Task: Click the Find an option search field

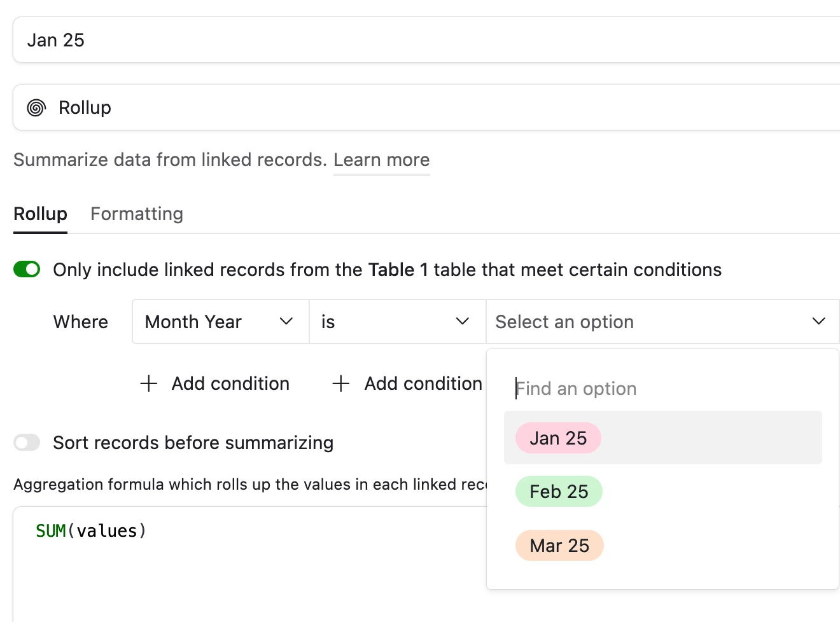Action: pos(663,389)
